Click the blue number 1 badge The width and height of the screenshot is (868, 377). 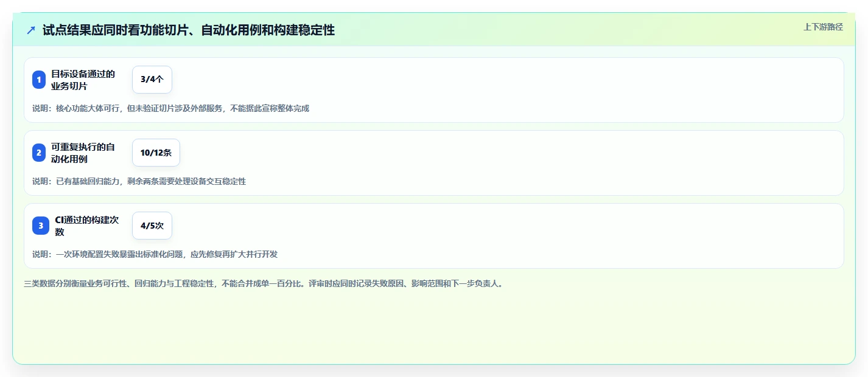39,80
